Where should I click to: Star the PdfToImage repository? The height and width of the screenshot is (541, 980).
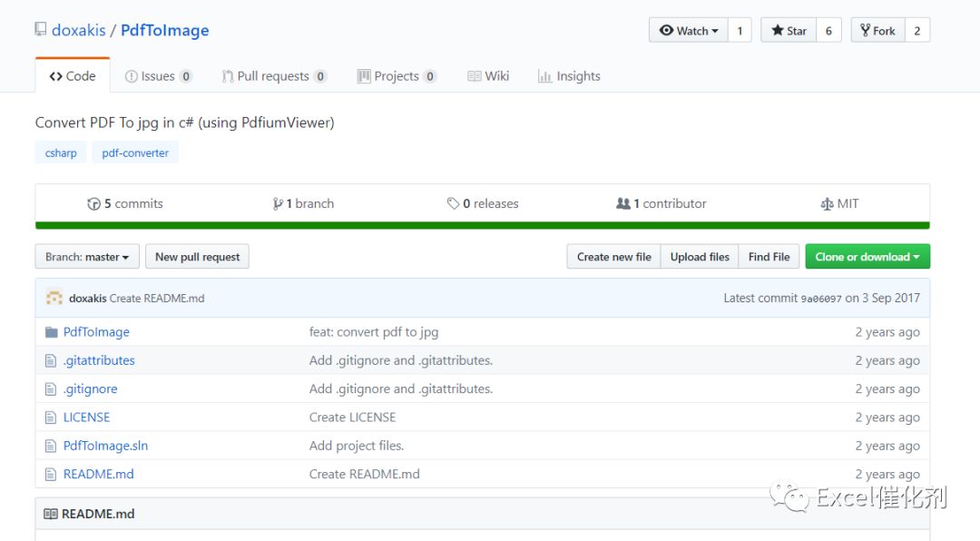click(789, 30)
